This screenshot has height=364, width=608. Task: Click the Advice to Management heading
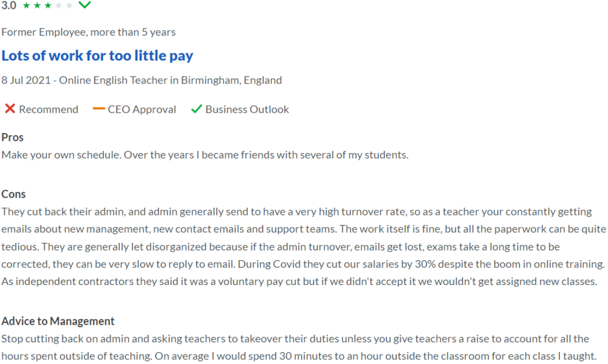click(x=58, y=321)
